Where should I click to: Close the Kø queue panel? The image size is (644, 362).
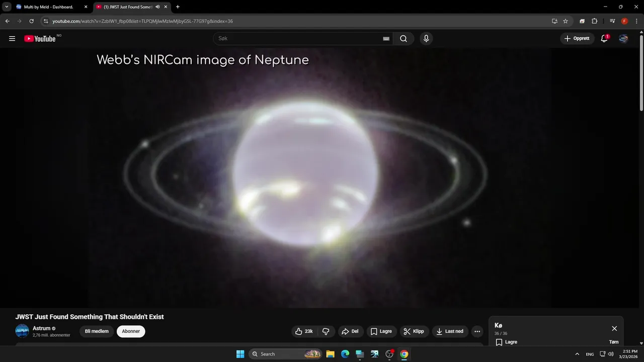coord(614,328)
